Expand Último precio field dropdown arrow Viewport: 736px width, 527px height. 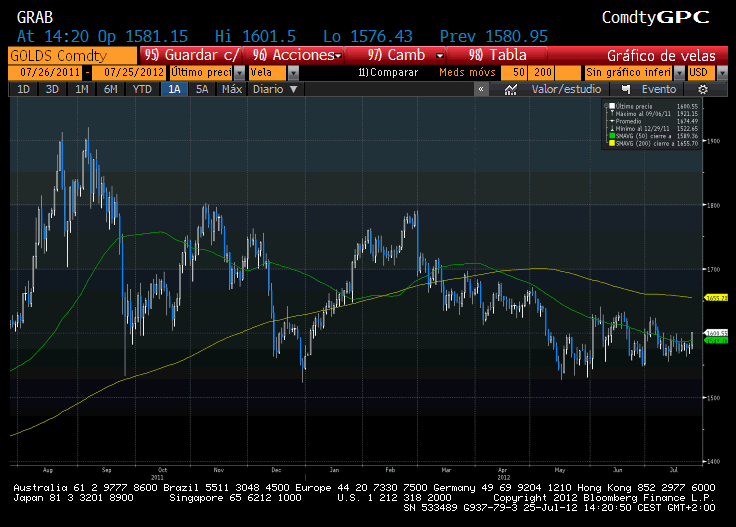point(240,73)
